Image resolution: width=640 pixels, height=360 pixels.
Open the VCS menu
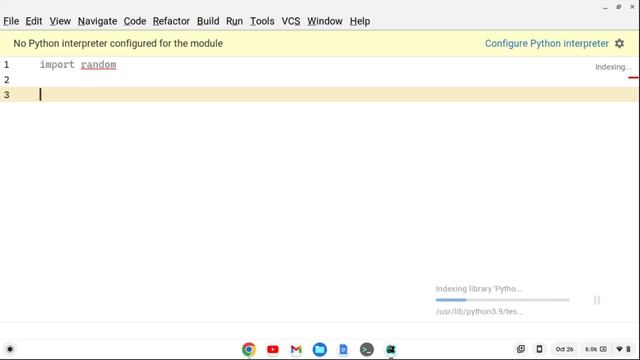point(291,21)
